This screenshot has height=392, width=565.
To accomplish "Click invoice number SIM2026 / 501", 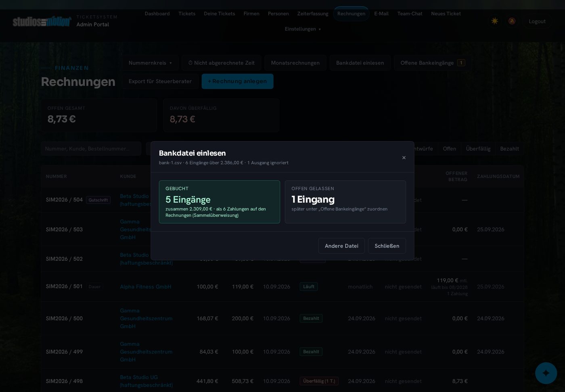I will [64, 286].
